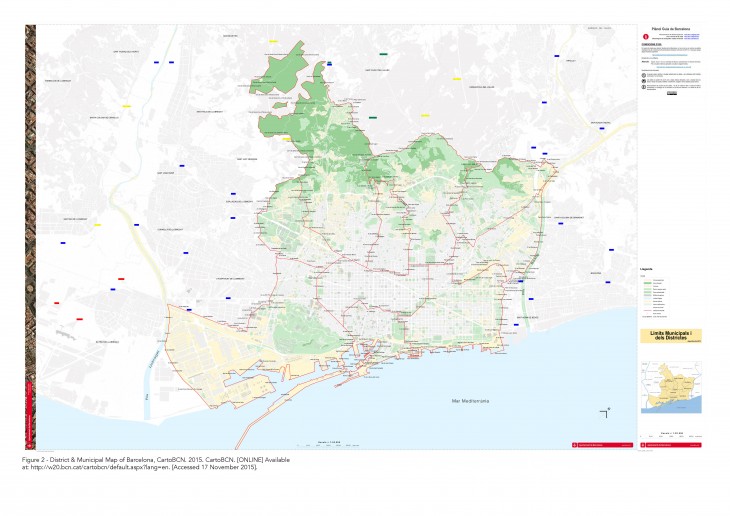
Task: Click the green swatch in the Llegenda
Action: coord(647,283)
